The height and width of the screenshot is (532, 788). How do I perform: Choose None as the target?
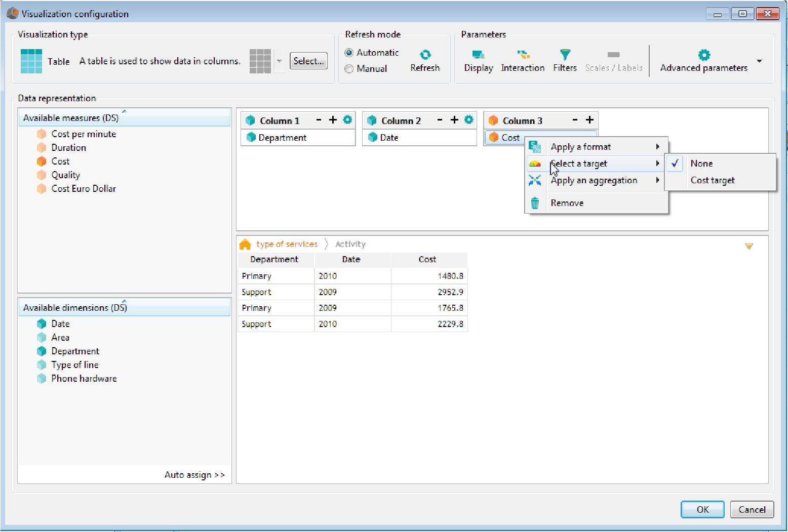tap(720, 163)
